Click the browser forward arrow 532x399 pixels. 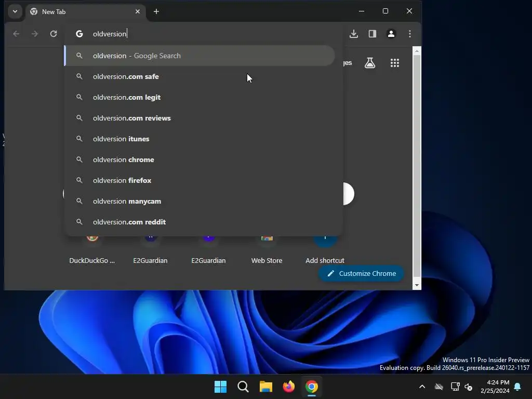35,34
